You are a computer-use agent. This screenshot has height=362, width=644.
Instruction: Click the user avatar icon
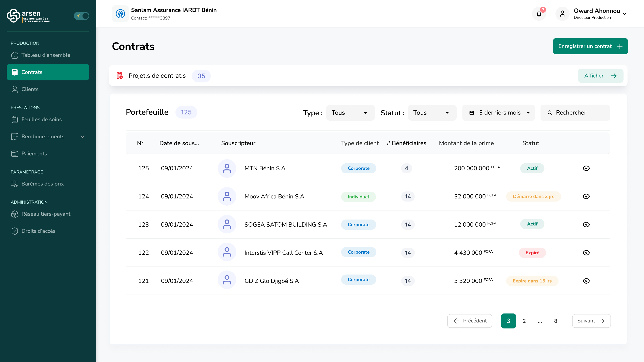pyautogui.click(x=562, y=14)
